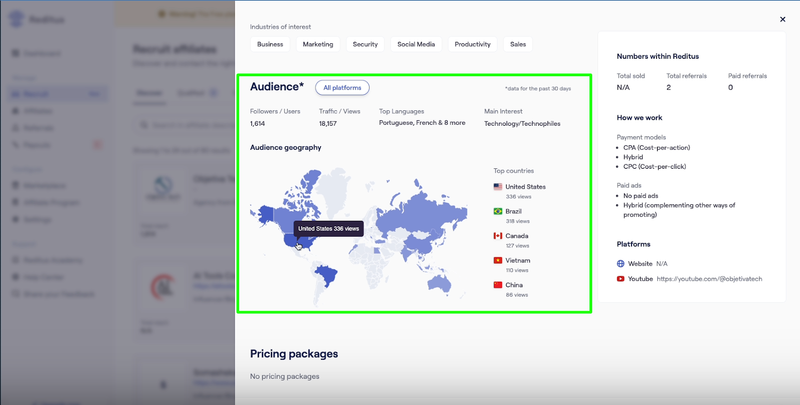Click the 'data for the past 30 days' note
Screen dimensions: 800x405
[x=538, y=89]
